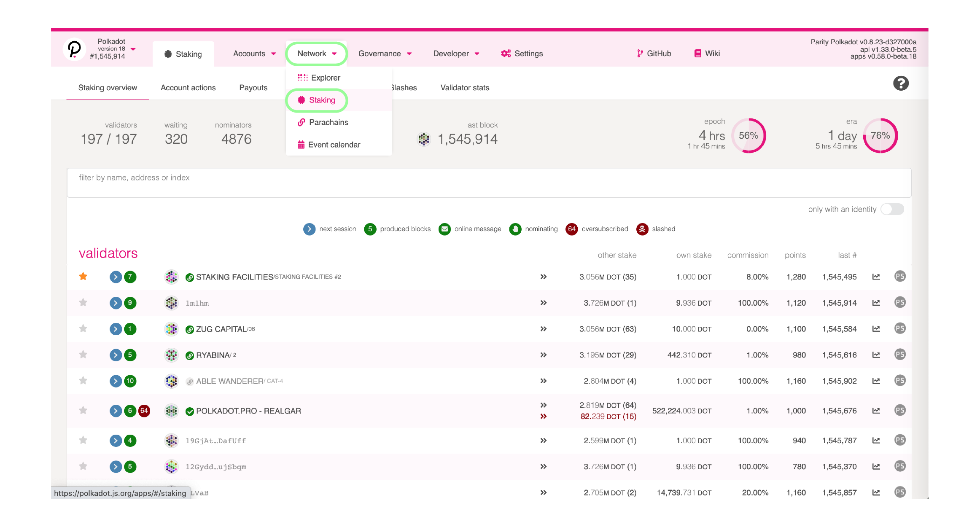Viewport: 980px width, 527px height.
Task: Open stats chart for 1m1hm row
Action: pyautogui.click(x=876, y=303)
